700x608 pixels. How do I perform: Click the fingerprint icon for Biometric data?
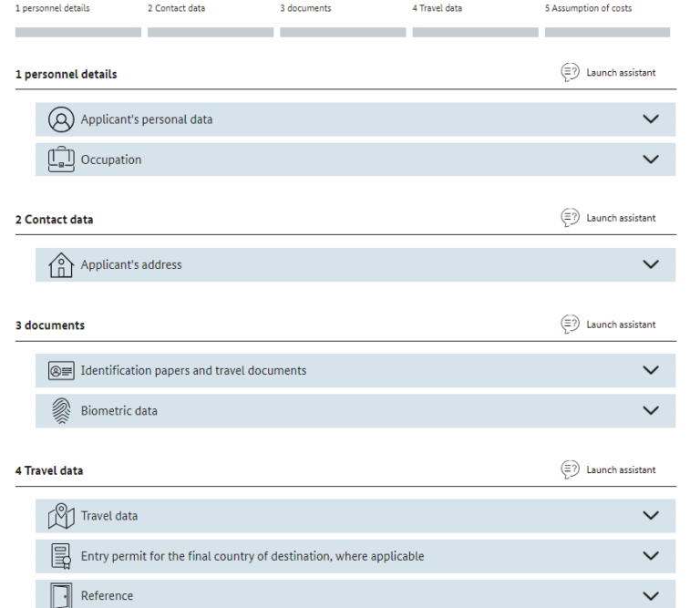pos(60,411)
